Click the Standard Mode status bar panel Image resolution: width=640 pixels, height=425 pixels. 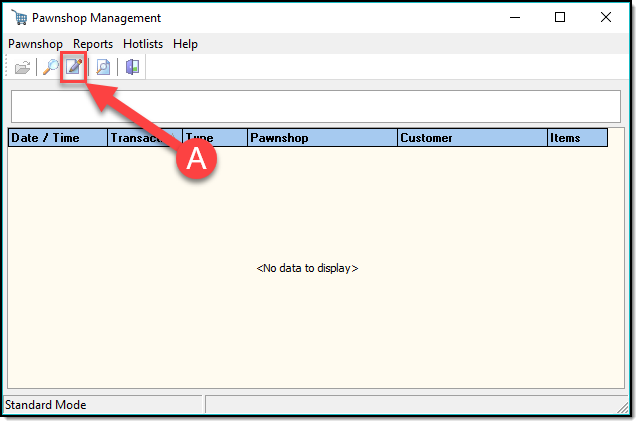102,405
